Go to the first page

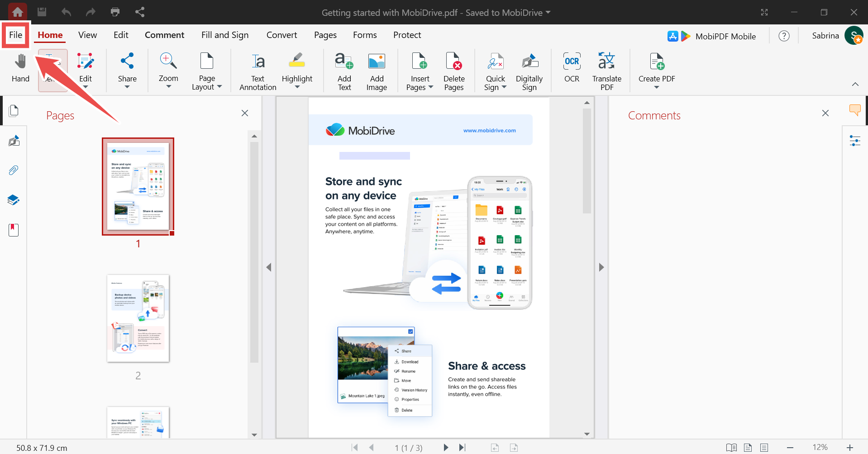point(355,447)
